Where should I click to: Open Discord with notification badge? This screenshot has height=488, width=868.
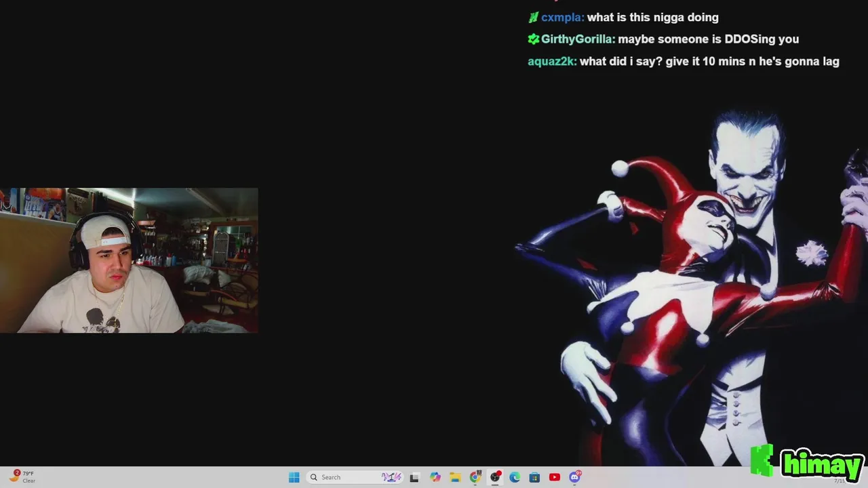(575, 477)
